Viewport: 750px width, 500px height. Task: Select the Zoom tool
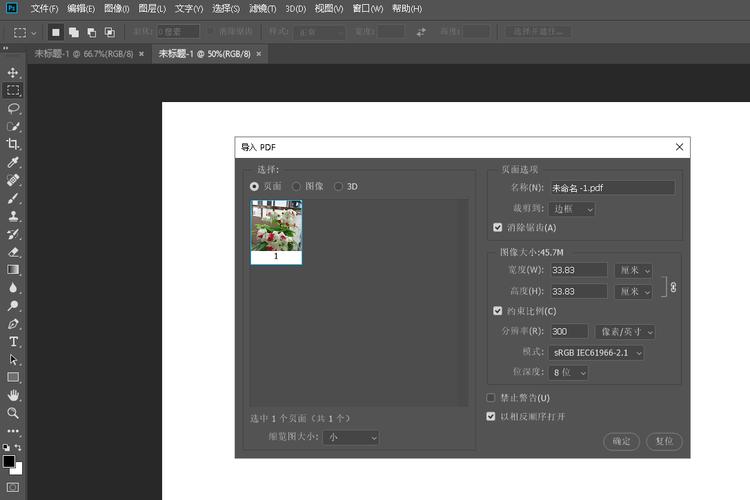[x=13, y=413]
